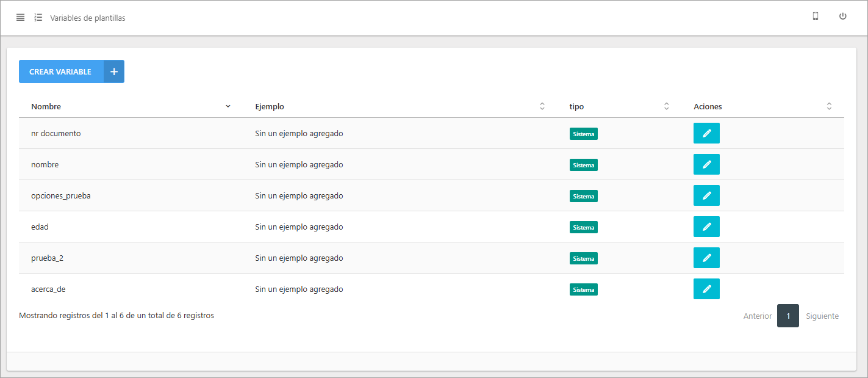Image resolution: width=868 pixels, height=378 pixels.
Task: Sort the Ejemplo column with its sort arrows
Action: click(542, 106)
